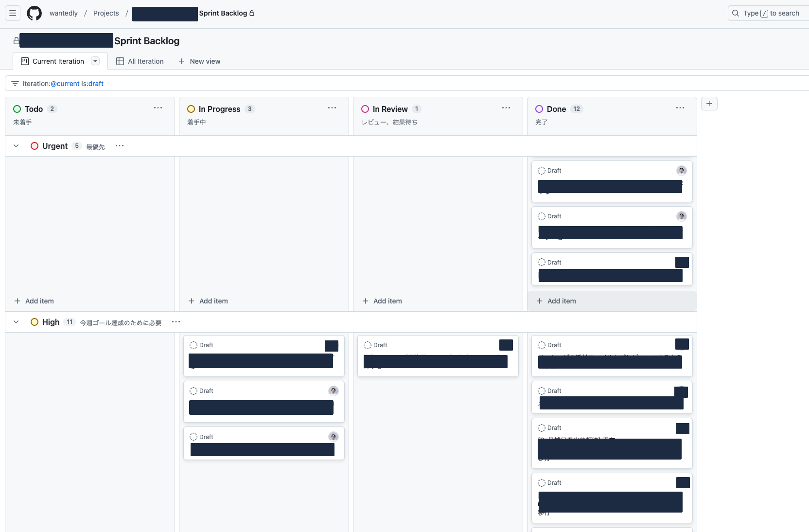Open Urgent group options menu
This screenshot has width=809, height=532.
pyautogui.click(x=120, y=146)
